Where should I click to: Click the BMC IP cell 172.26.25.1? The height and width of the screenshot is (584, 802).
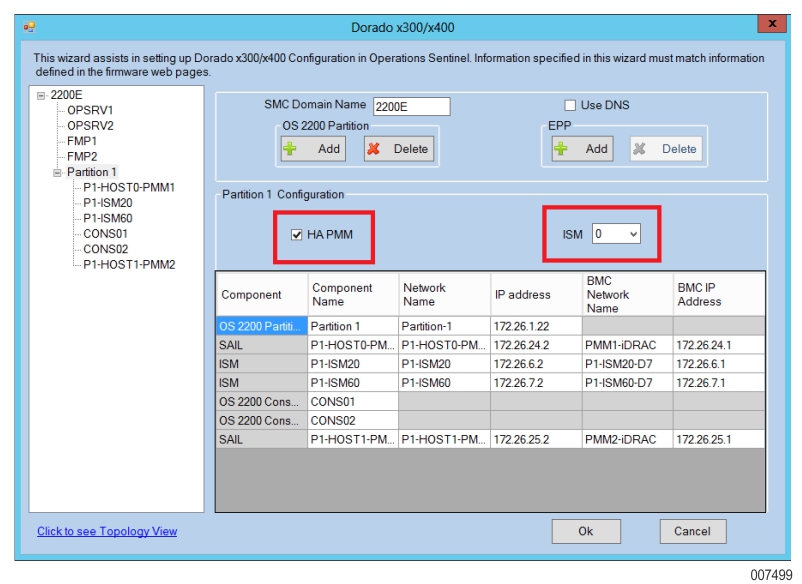click(719, 440)
